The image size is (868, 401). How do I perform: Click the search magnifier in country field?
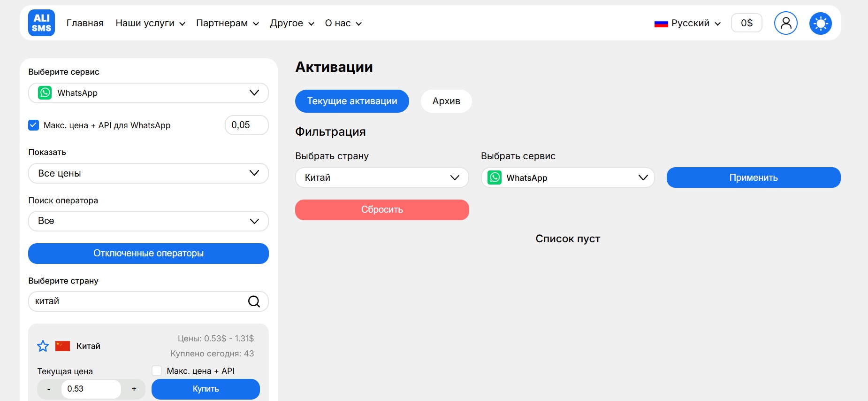pos(254,301)
